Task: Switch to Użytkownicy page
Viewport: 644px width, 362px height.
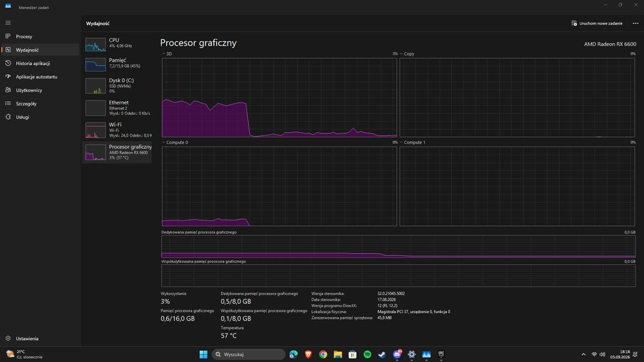Action: tap(39, 90)
